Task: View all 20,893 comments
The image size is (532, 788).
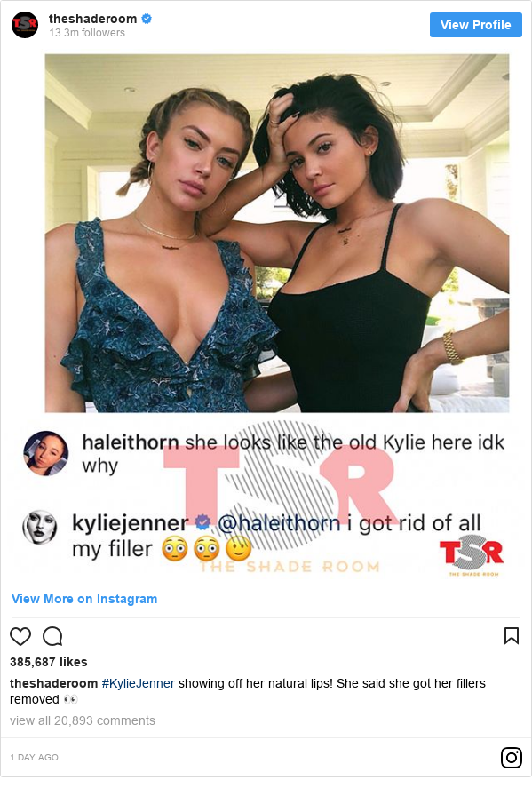Action: pos(83,720)
